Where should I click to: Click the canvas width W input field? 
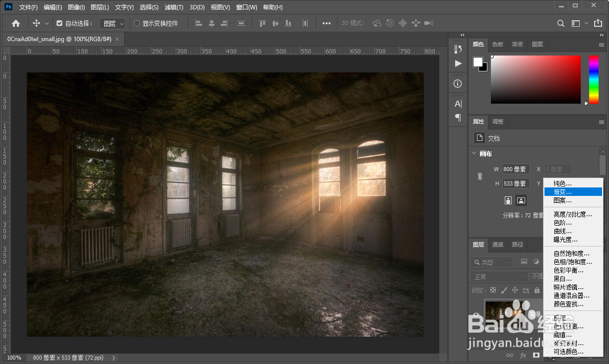[x=516, y=169]
